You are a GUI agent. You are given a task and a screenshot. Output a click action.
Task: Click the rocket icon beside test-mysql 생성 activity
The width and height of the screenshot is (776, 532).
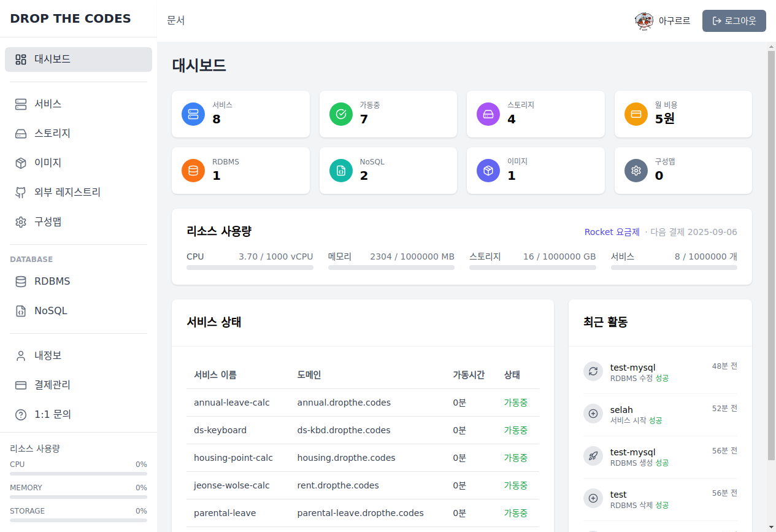[593, 456]
